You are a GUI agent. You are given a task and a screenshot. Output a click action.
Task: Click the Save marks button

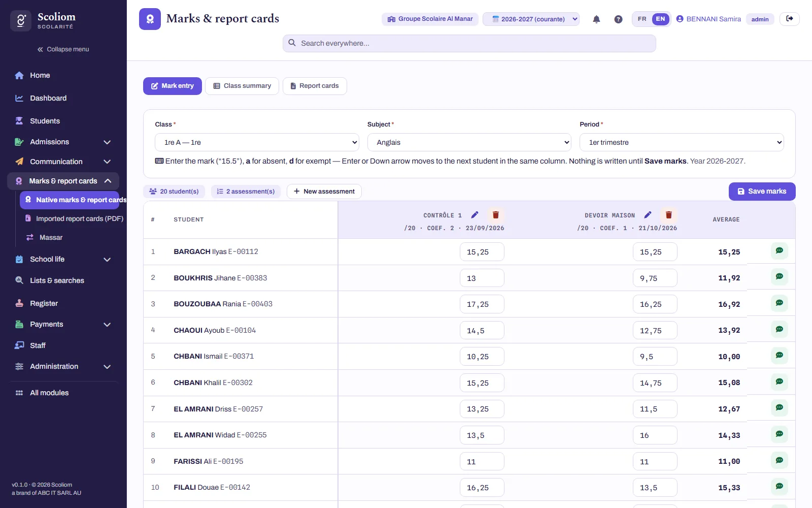pyautogui.click(x=762, y=192)
